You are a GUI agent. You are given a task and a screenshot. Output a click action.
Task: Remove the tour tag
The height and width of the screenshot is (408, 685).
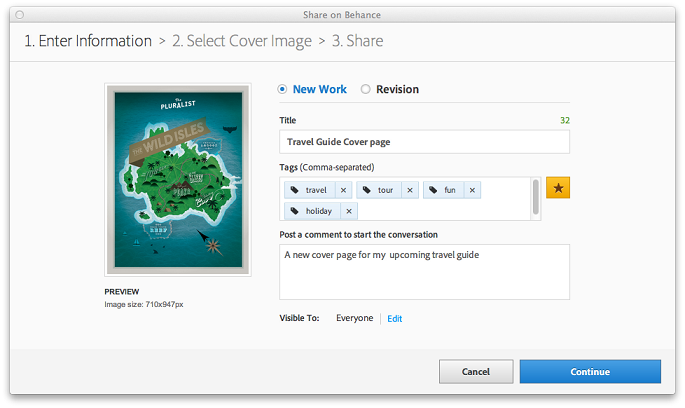[x=410, y=190]
